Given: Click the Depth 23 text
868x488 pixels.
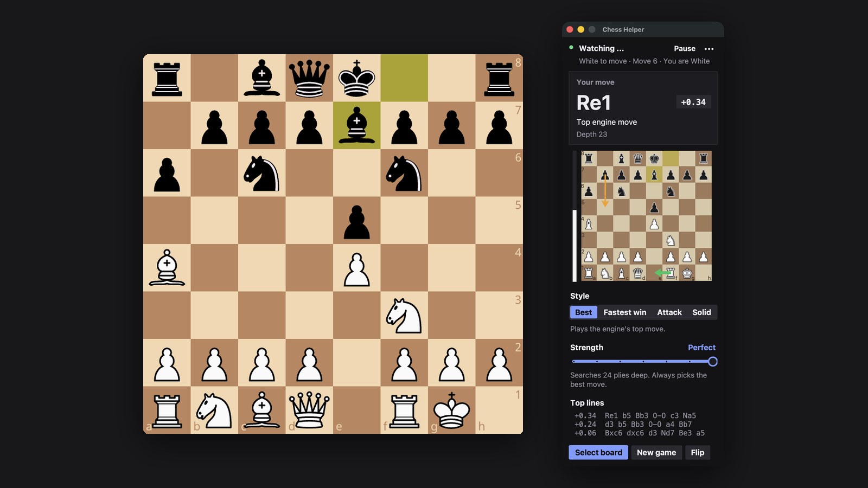Looking at the screenshot, I should (592, 134).
